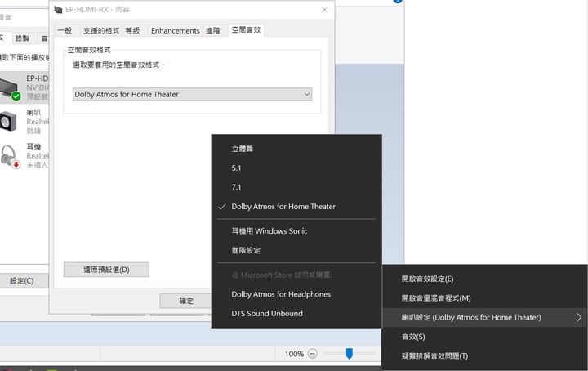Image resolution: width=588 pixels, height=371 pixels.
Task: Click the 喇叭 device name
Action: coord(33,113)
